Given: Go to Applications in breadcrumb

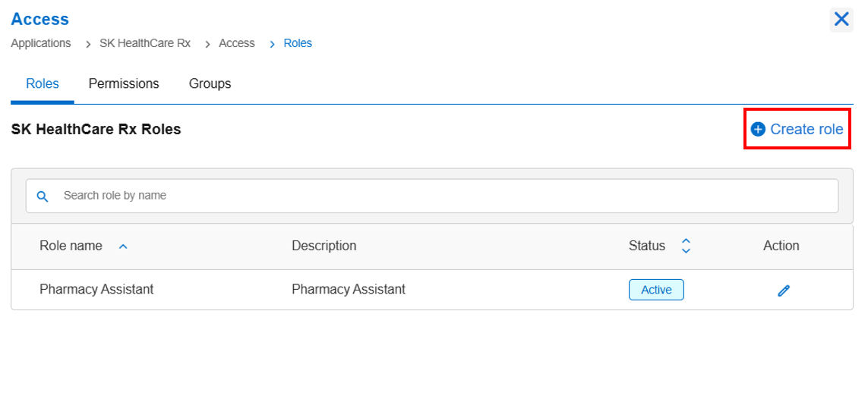Looking at the screenshot, I should (41, 43).
